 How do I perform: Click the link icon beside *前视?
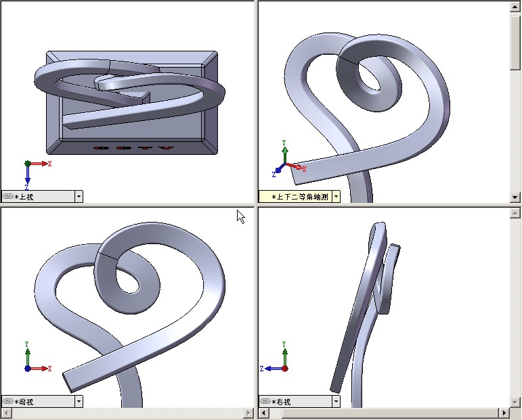tap(8, 401)
